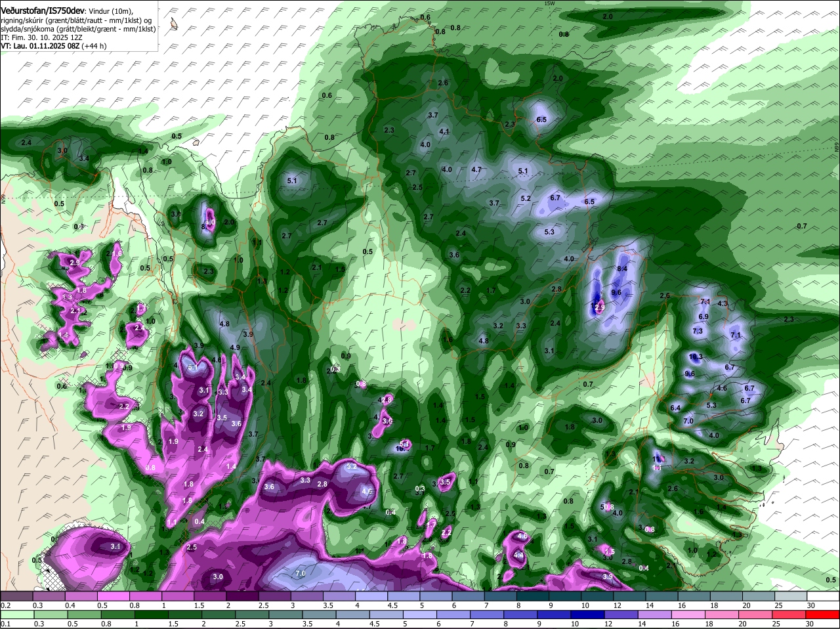Click the 7.3 precipitation value
The width and height of the screenshot is (840, 629).
[698, 332]
